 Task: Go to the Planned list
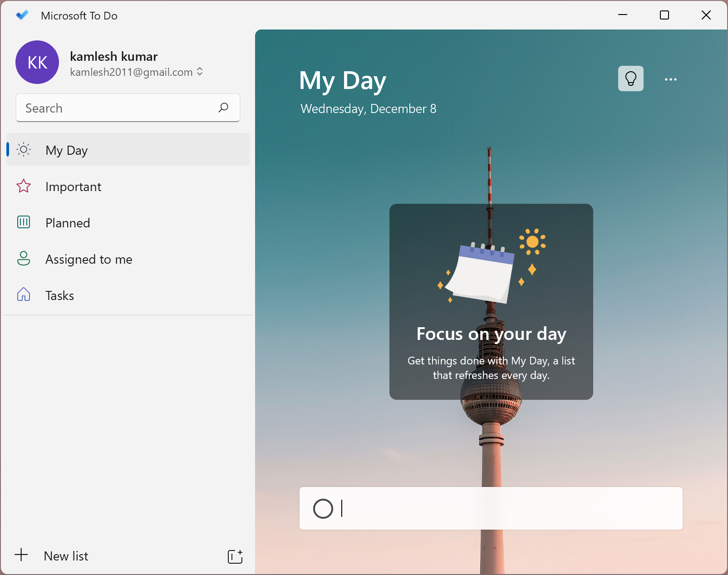128,222
